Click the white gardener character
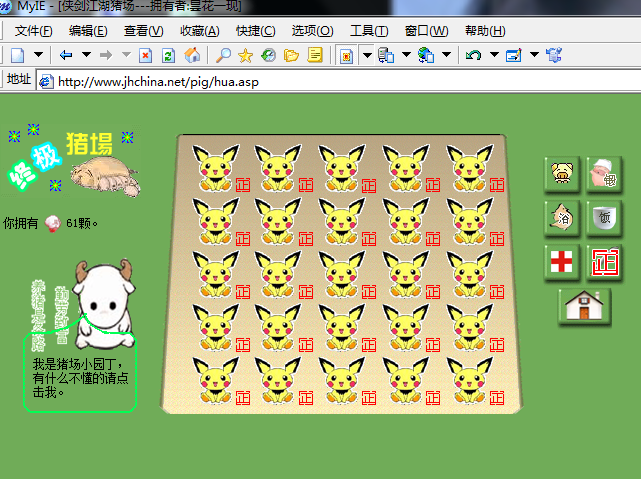641x479 pixels. (105, 303)
